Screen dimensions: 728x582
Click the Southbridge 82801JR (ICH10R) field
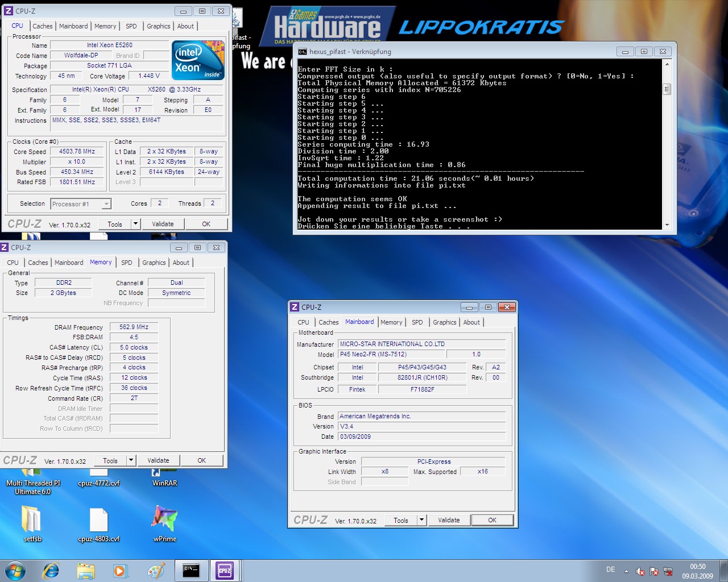click(x=422, y=377)
